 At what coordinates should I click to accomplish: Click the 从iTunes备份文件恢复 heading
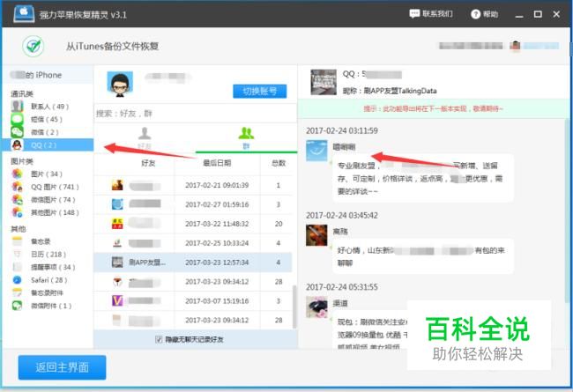(x=112, y=47)
